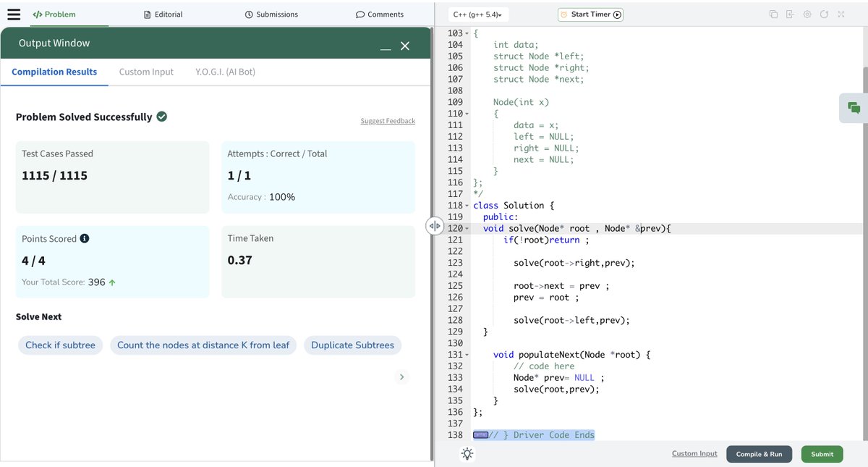
Task: Click Compile & Run button
Action: 759,454
